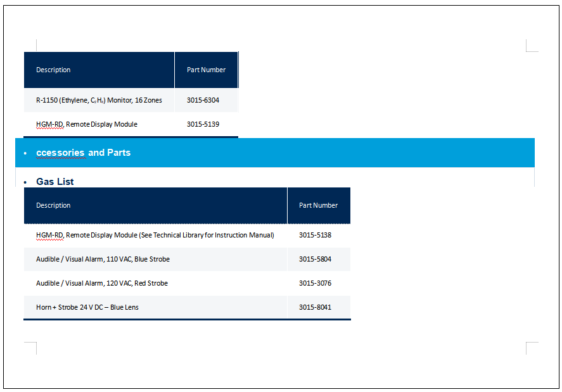The height and width of the screenshot is (392, 562).
Task: Click the top table's 'Description' header cell
Action: tap(99, 70)
